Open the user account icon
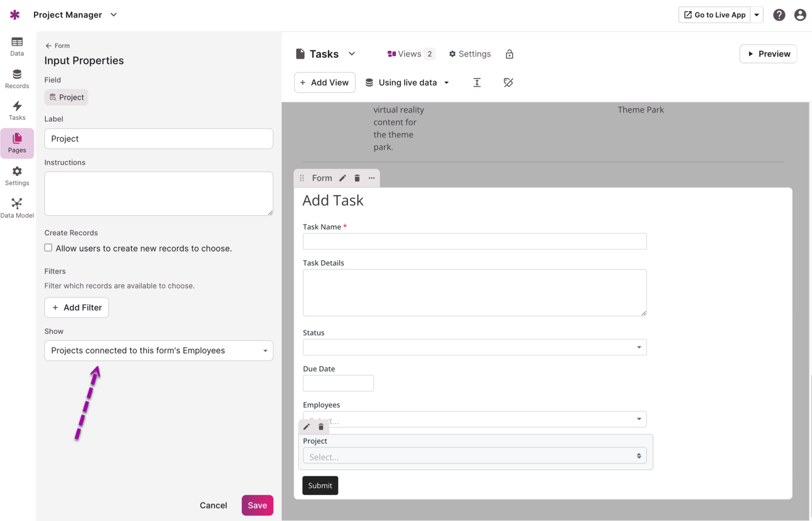This screenshot has width=812, height=521. click(x=800, y=15)
